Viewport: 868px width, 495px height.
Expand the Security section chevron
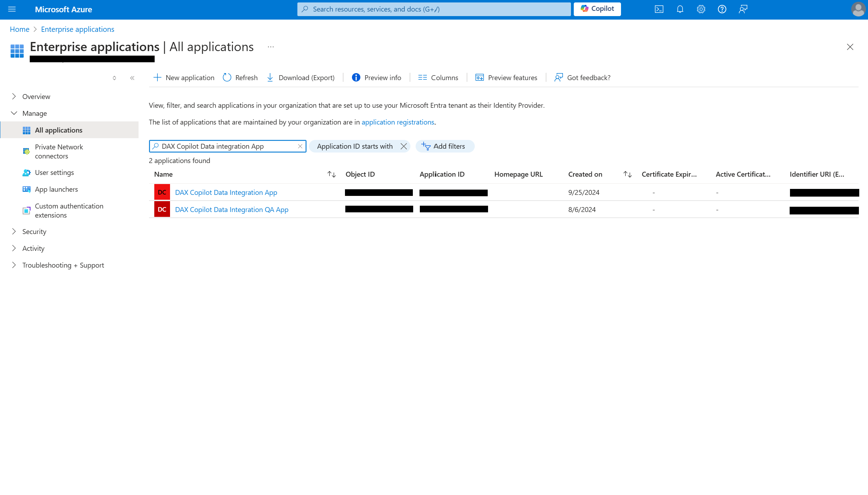[x=14, y=231]
